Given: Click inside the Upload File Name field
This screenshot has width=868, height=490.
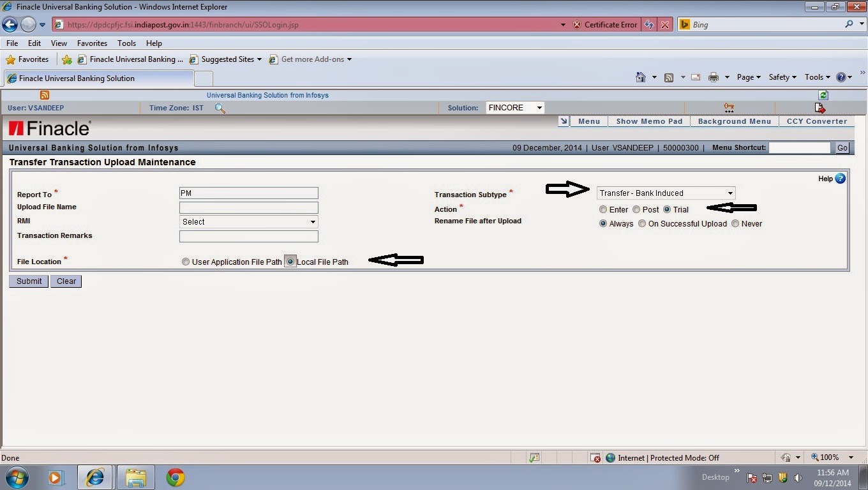Looking at the screenshot, I should (249, 207).
